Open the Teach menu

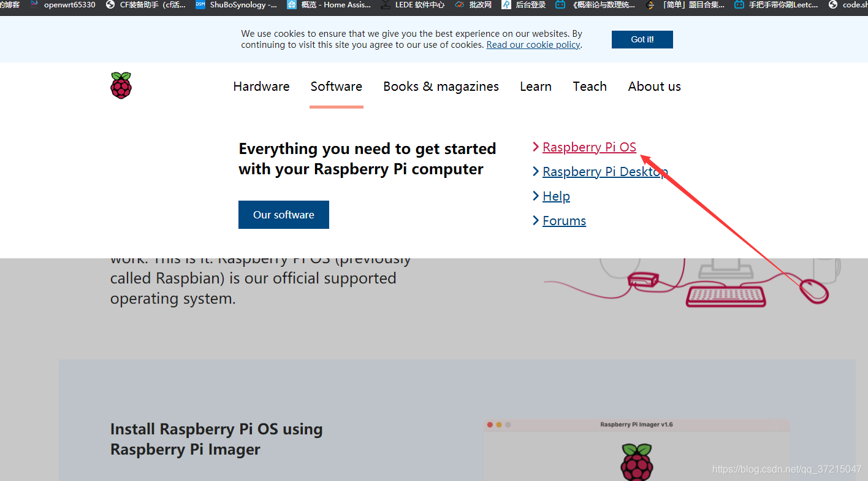(590, 87)
